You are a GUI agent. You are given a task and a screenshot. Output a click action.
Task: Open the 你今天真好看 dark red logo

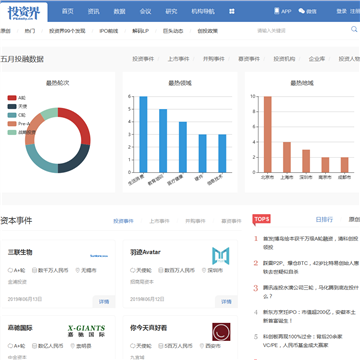pos(221,332)
